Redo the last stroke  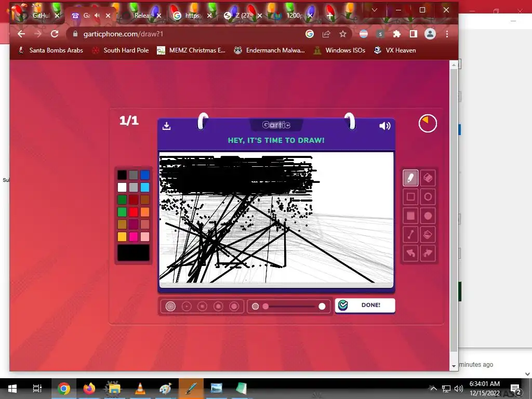(428, 253)
